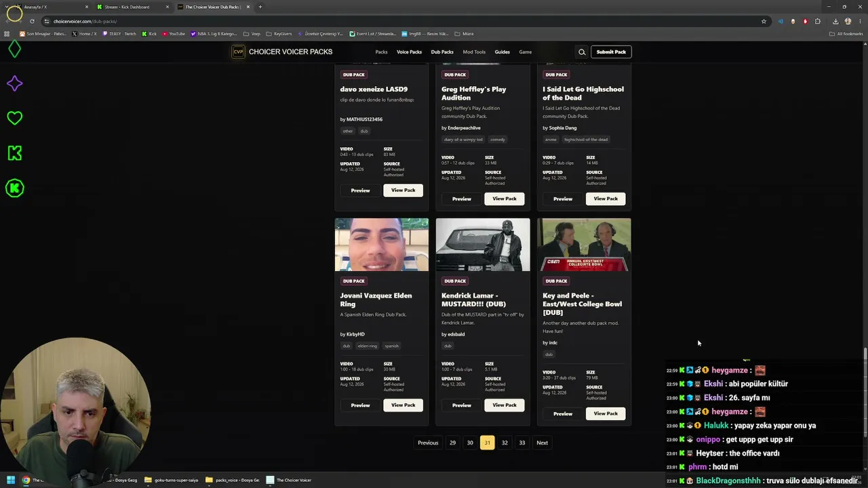The width and height of the screenshot is (868, 488).
Task: Open the Packs menu item
Action: 382,52
